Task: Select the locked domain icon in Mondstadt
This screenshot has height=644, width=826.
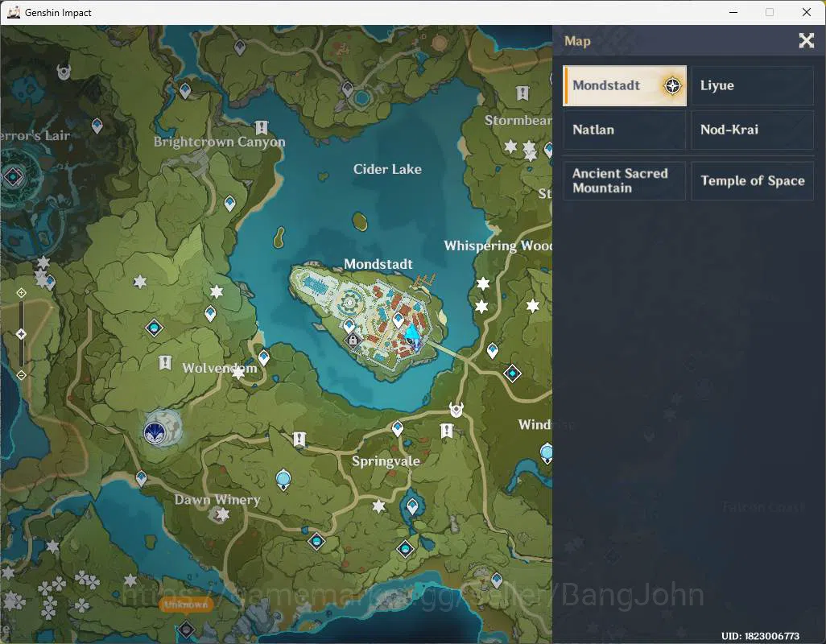Action: (353, 341)
